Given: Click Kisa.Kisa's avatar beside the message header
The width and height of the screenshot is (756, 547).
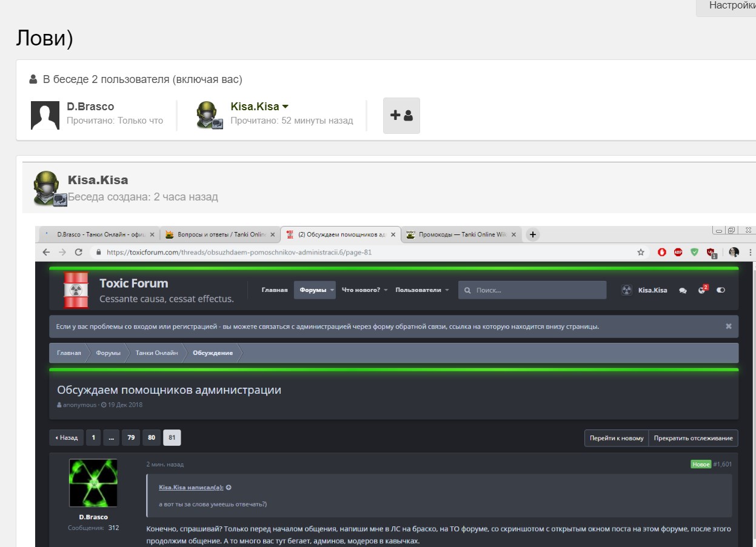Looking at the screenshot, I should click(x=50, y=188).
